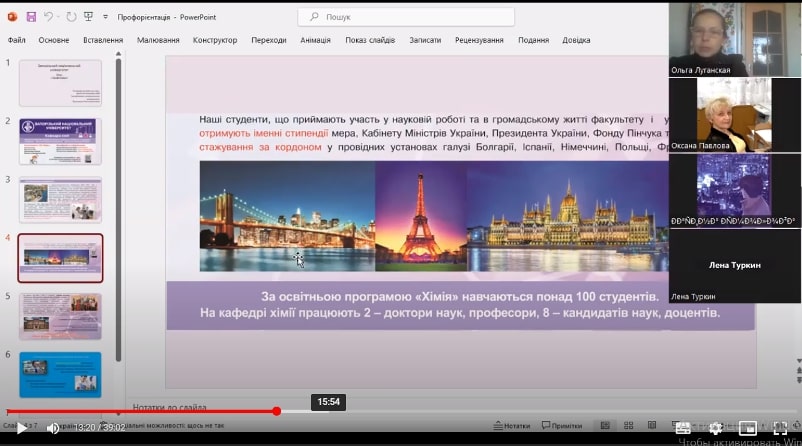
Task: Toggle the Нотатки notes pane
Action: tap(511, 426)
